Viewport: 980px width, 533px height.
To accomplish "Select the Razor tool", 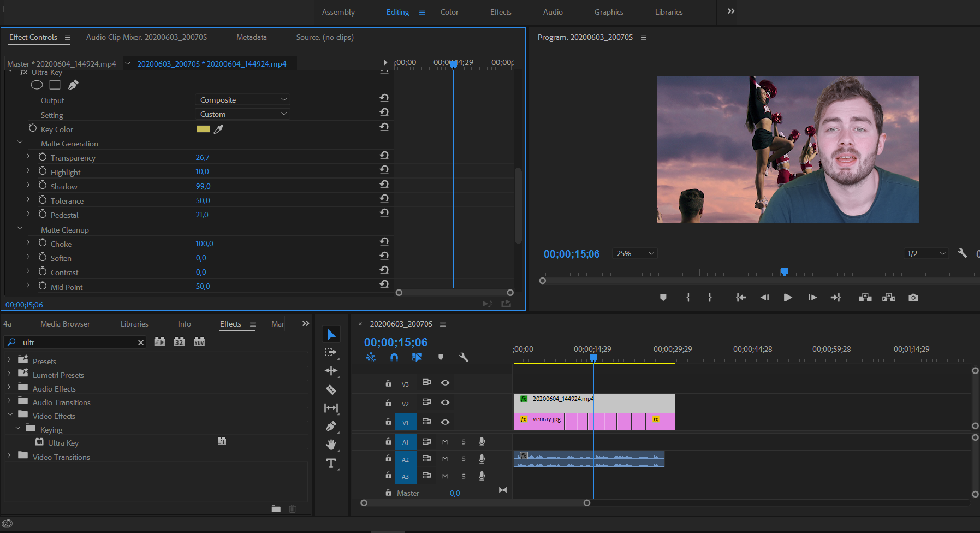I will (331, 389).
